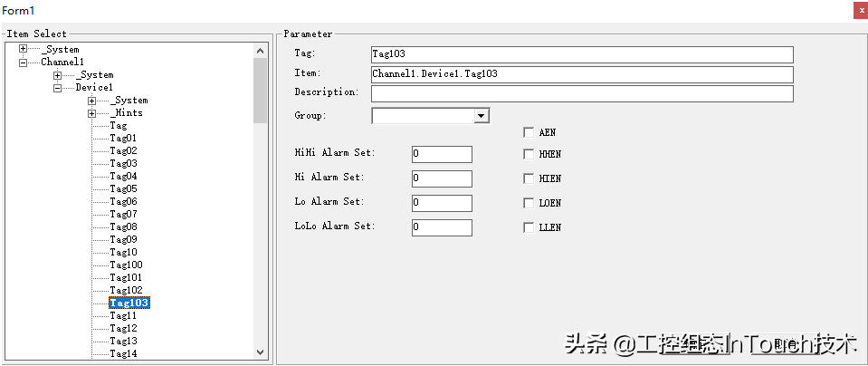Collapse the Device1 tree node
The image size is (868, 366).
tap(57, 88)
